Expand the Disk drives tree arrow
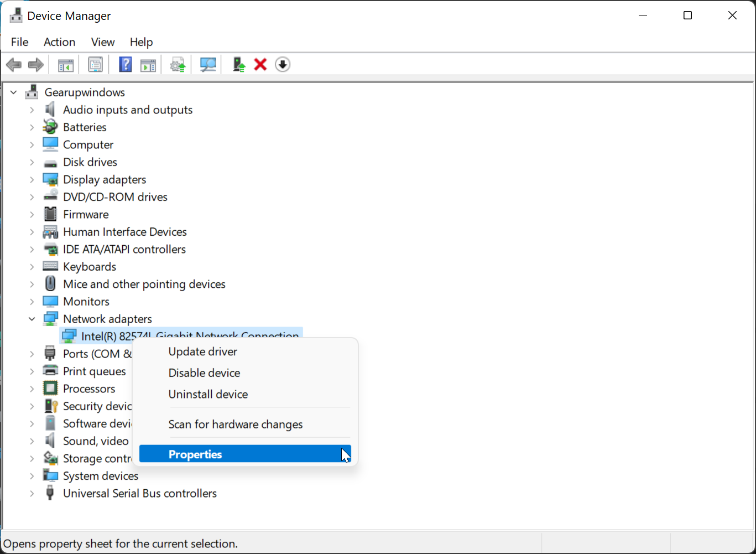This screenshot has width=756, height=554. (x=32, y=162)
